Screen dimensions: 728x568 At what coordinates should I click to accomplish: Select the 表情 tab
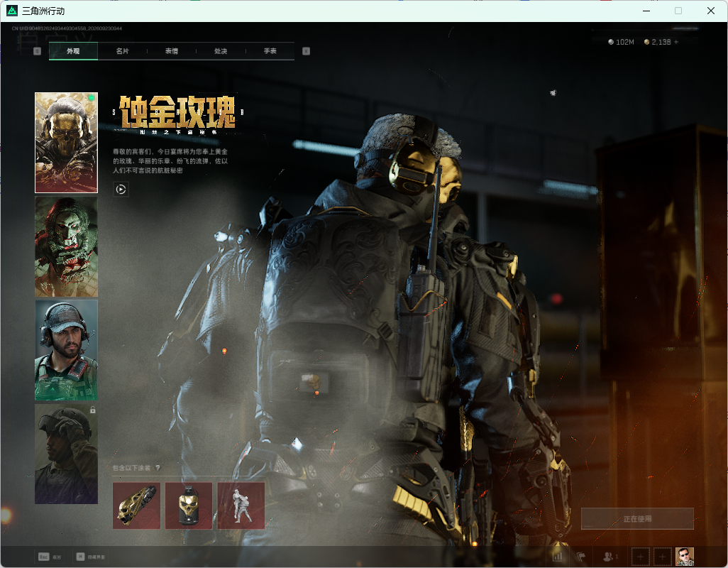point(171,51)
